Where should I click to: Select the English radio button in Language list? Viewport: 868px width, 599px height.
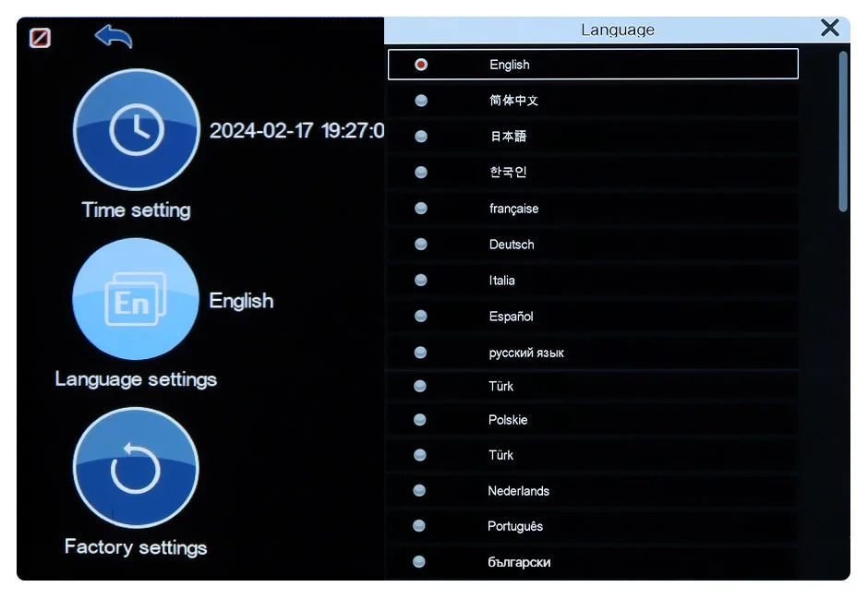click(x=421, y=65)
